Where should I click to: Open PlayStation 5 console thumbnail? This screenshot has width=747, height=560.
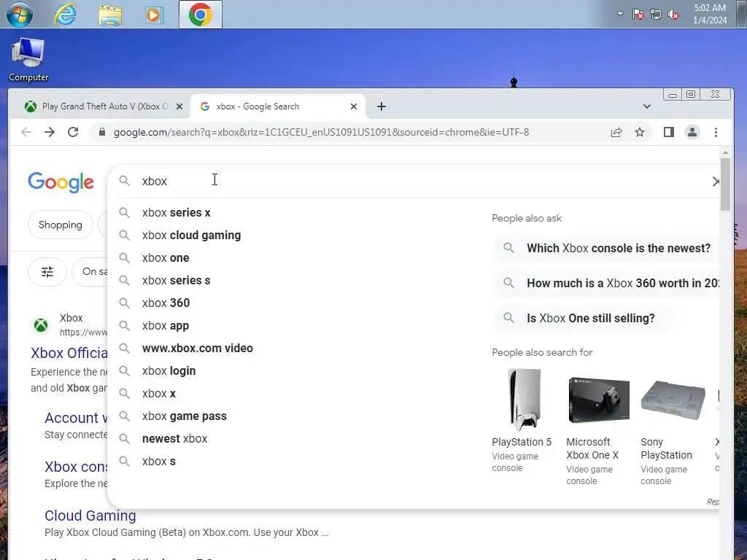(x=524, y=399)
